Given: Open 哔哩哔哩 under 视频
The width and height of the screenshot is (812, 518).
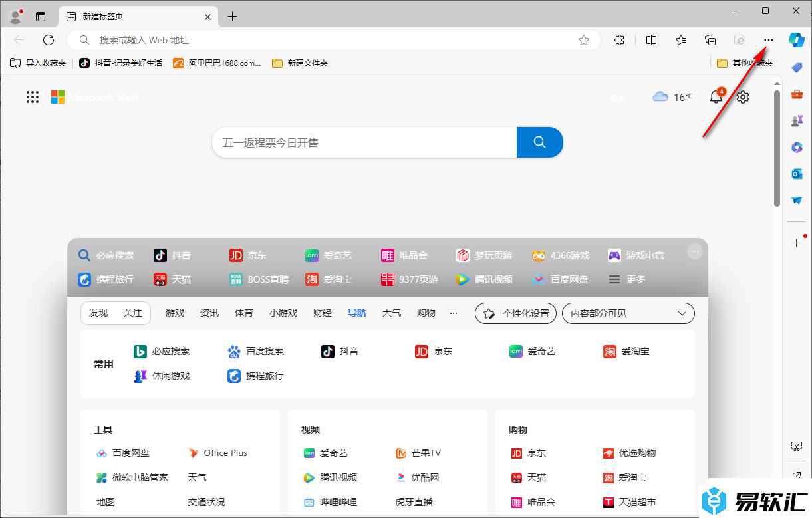Looking at the screenshot, I should 330,502.
